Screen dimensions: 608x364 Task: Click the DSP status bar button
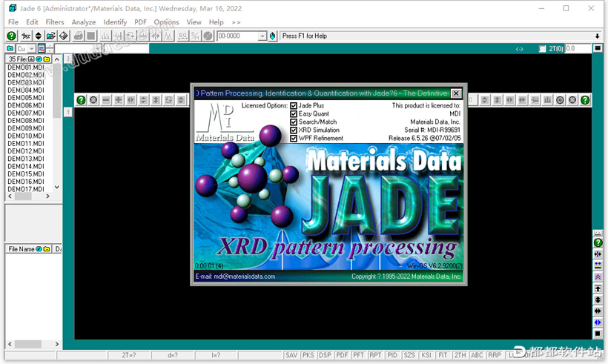click(325, 355)
